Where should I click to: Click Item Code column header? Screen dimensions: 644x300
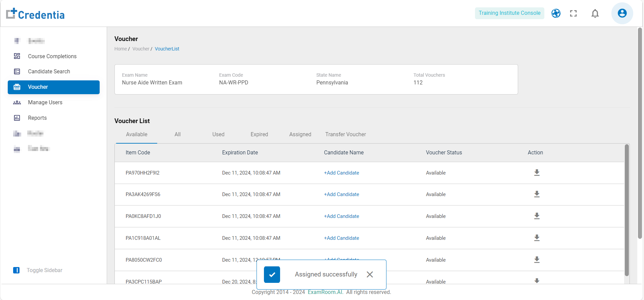(x=138, y=153)
